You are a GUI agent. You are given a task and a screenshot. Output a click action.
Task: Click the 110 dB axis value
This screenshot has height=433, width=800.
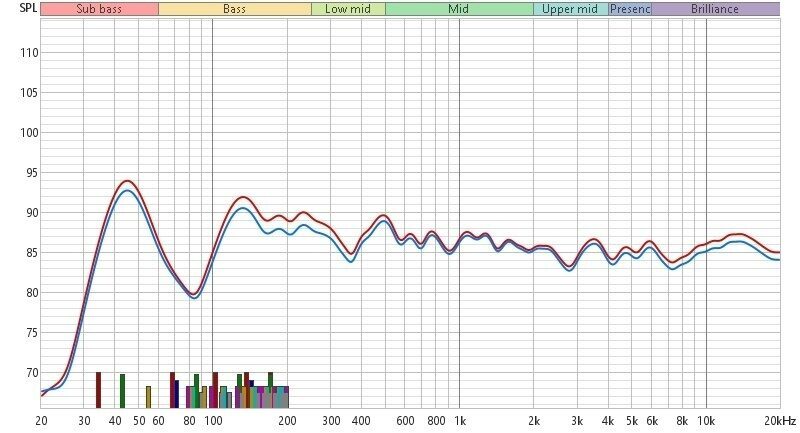[29, 53]
